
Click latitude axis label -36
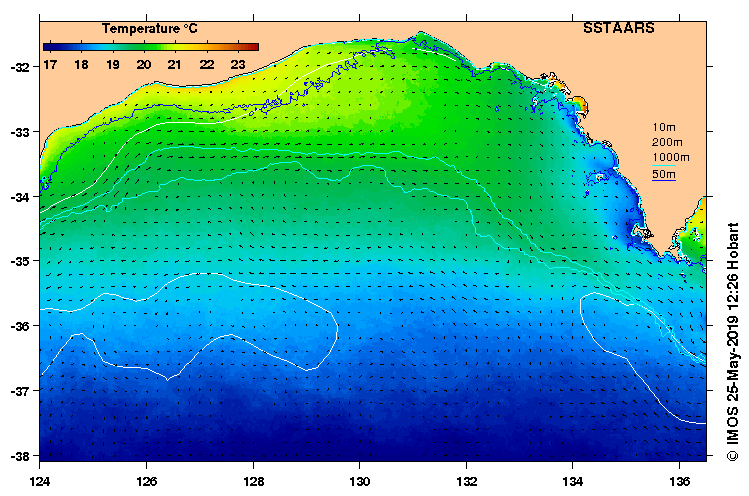coord(20,326)
